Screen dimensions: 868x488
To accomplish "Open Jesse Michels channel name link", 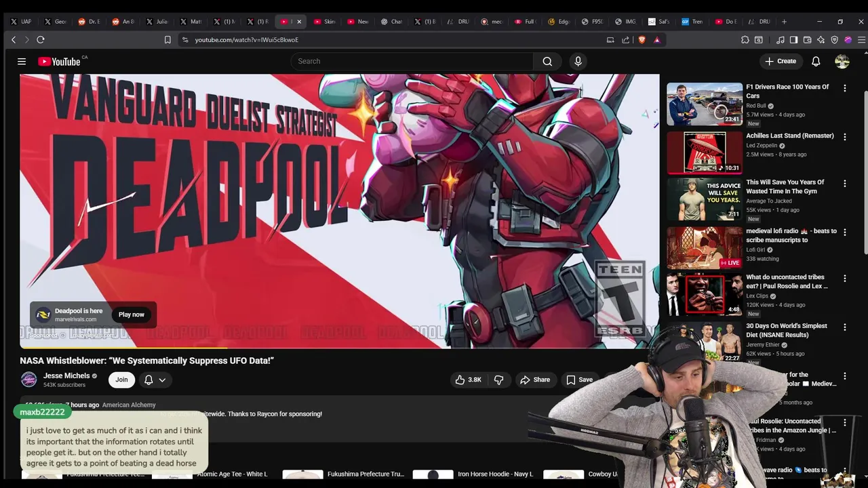I will click(x=66, y=375).
